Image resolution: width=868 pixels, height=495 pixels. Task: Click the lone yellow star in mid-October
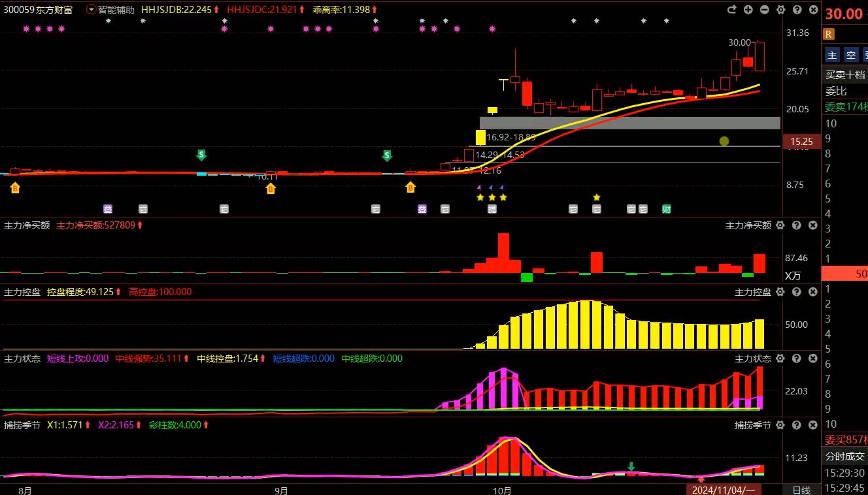click(x=596, y=197)
